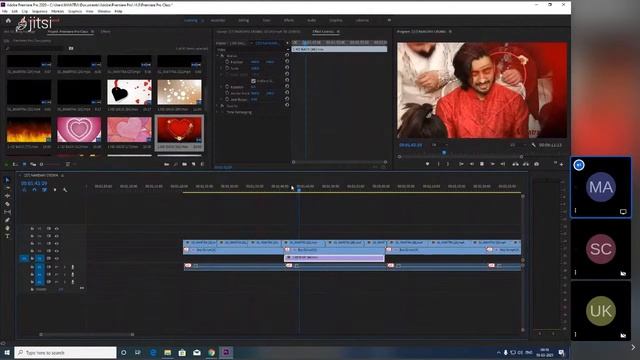640x360 pixels.
Task: Toggle Uniform Scale checkbox in Effect Controls
Action: pos(253,81)
